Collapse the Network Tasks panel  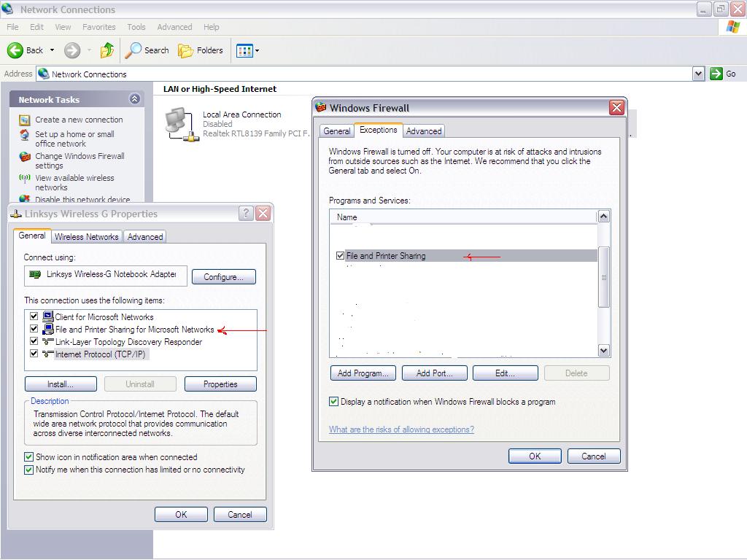(135, 99)
